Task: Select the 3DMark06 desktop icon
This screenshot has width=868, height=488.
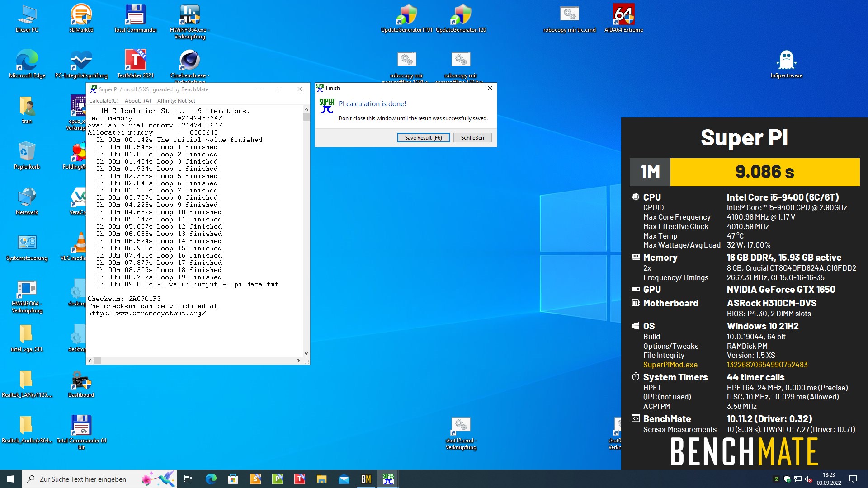Action: point(81,19)
